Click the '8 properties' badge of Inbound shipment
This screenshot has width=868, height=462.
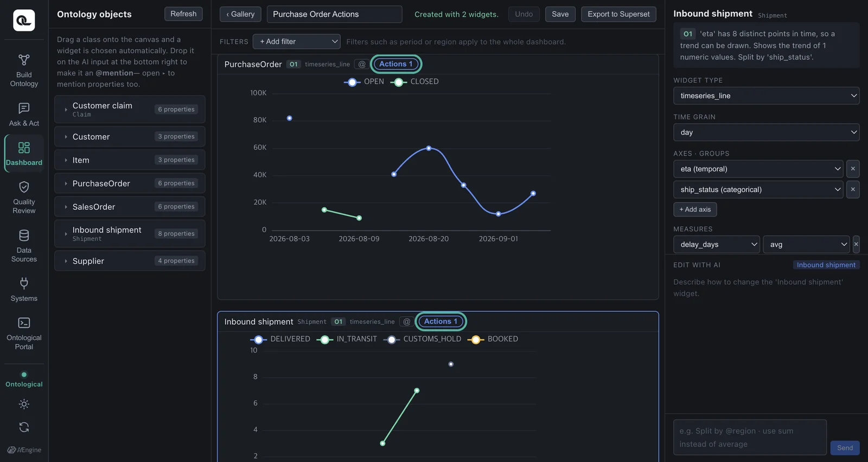click(x=176, y=234)
